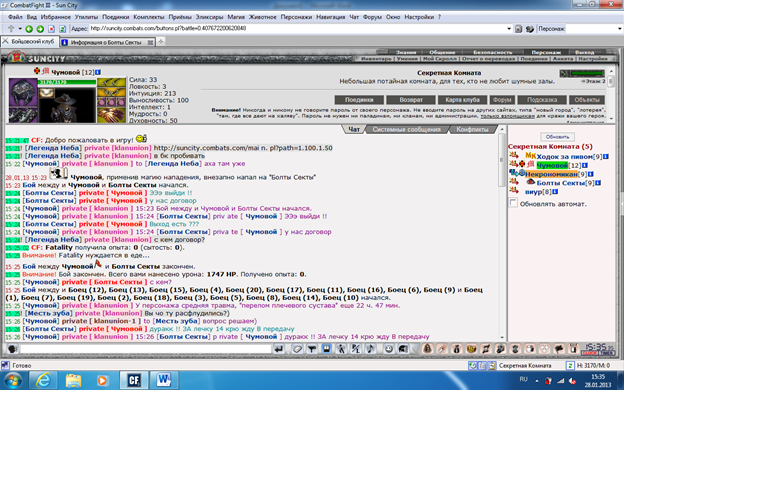Click the send message enter icon

click(279, 349)
